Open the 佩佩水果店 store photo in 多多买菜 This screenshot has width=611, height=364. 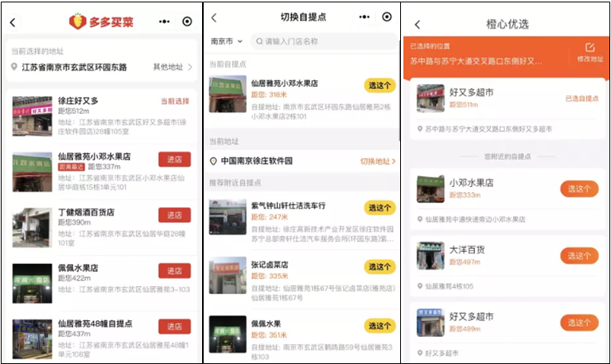point(33,284)
